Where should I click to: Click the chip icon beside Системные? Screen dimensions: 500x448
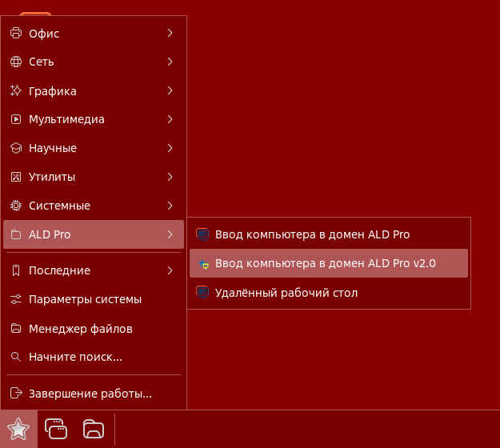pyautogui.click(x=16, y=206)
